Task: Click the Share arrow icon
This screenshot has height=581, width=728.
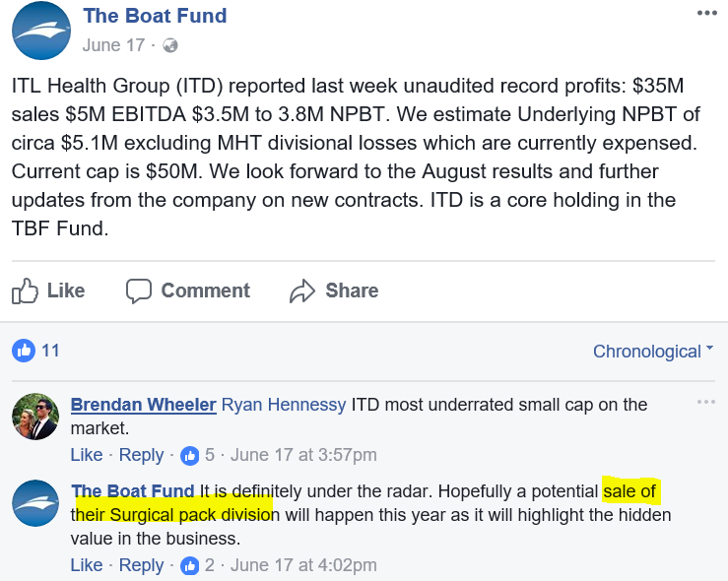Action: coord(302,290)
